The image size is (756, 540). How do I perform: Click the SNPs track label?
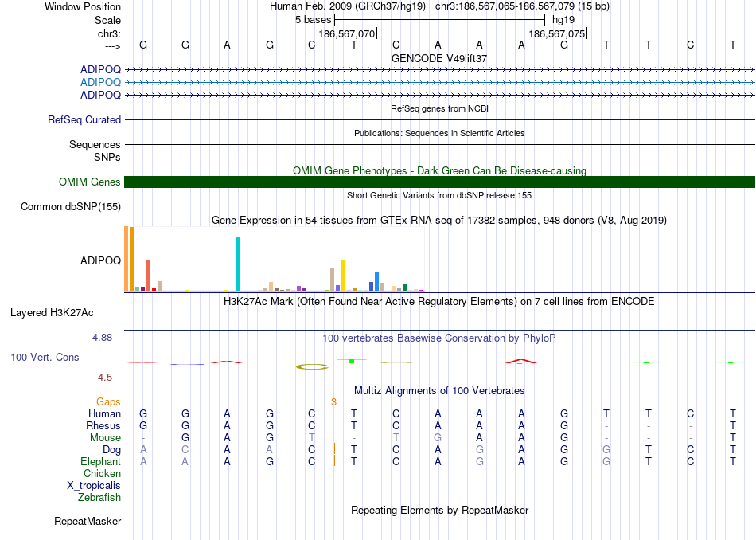(x=107, y=158)
